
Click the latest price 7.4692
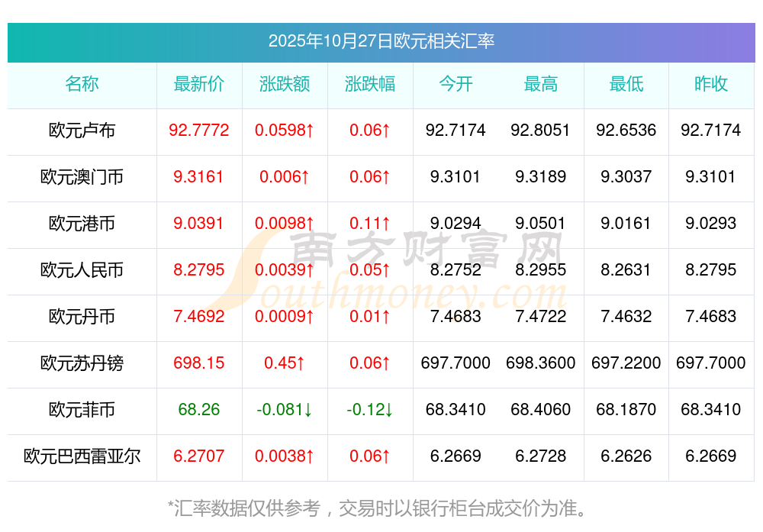click(x=199, y=317)
